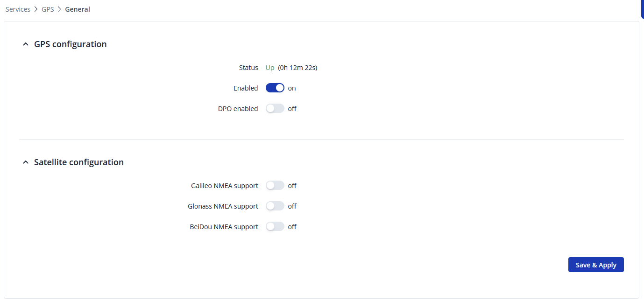644x301 pixels.
Task: Click the chevron separator after GPS breadcrumb
Action: pos(59,9)
